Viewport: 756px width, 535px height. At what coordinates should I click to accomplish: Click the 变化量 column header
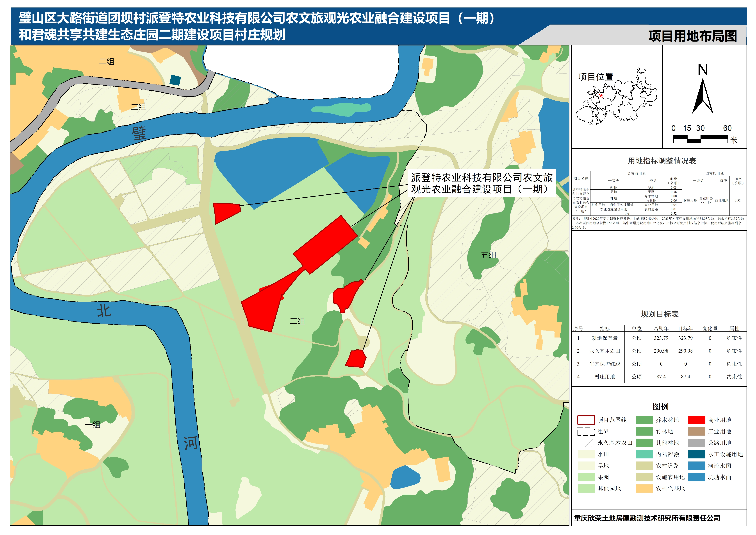[x=710, y=329]
